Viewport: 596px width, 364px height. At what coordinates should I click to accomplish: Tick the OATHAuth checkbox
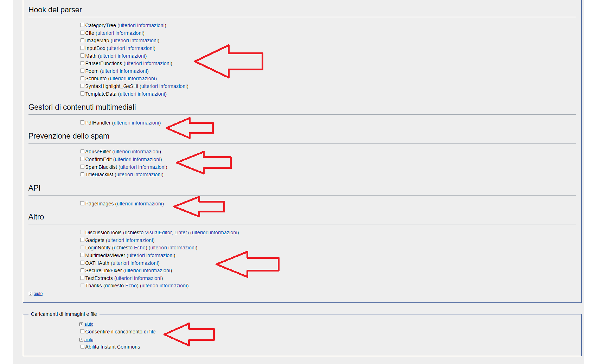[x=82, y=263]
